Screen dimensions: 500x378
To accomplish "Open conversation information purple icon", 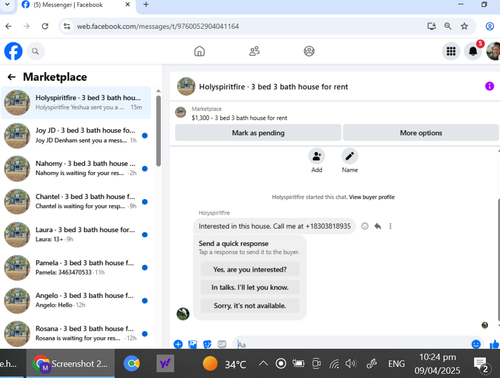I will coord(489,86).
